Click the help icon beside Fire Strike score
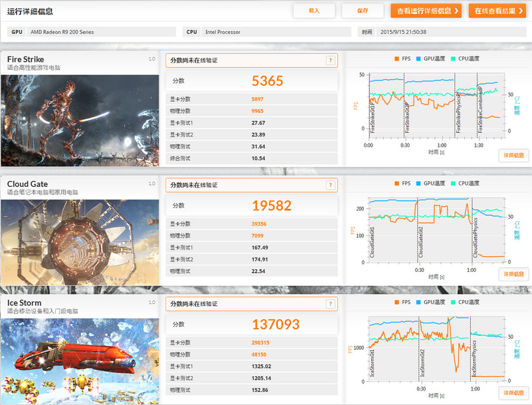The image size is (532, 405). click(331, 60)
